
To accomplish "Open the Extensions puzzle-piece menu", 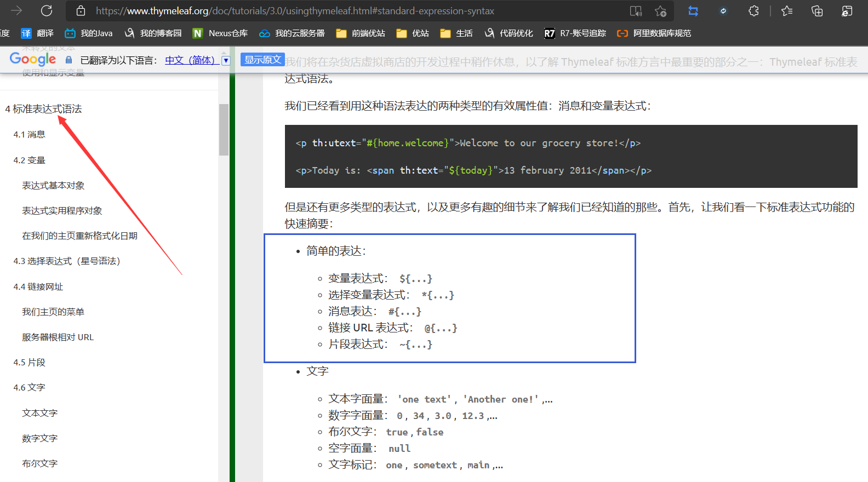I will pos(753,11).
